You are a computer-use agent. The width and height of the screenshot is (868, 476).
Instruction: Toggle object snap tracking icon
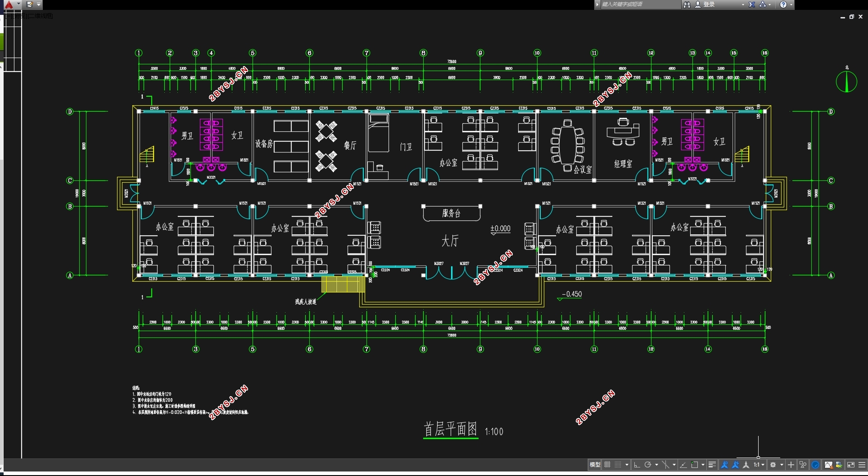(683, 465)
